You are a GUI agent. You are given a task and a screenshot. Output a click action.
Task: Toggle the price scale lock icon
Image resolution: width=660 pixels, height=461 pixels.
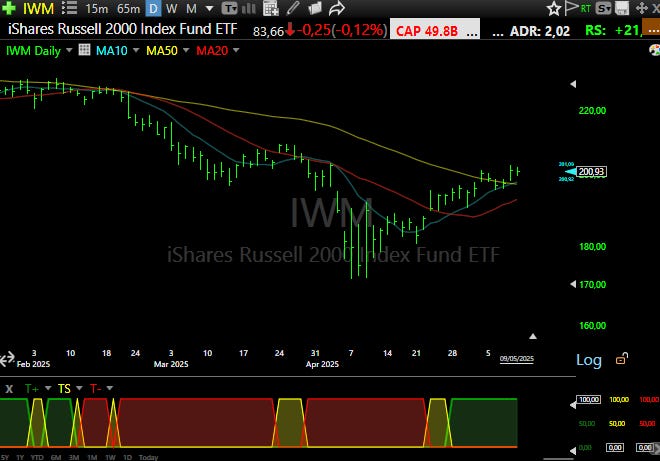pyautogui.click(x=622, y=359)
